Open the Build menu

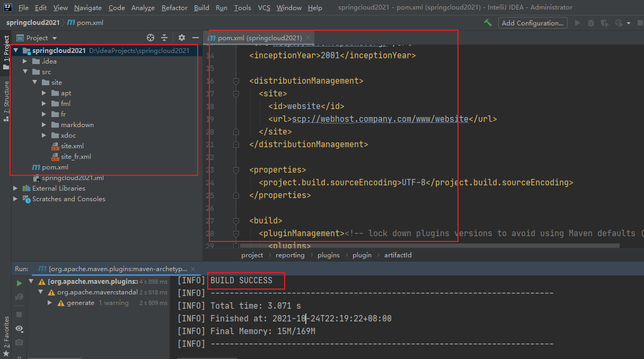pos(201,7)
